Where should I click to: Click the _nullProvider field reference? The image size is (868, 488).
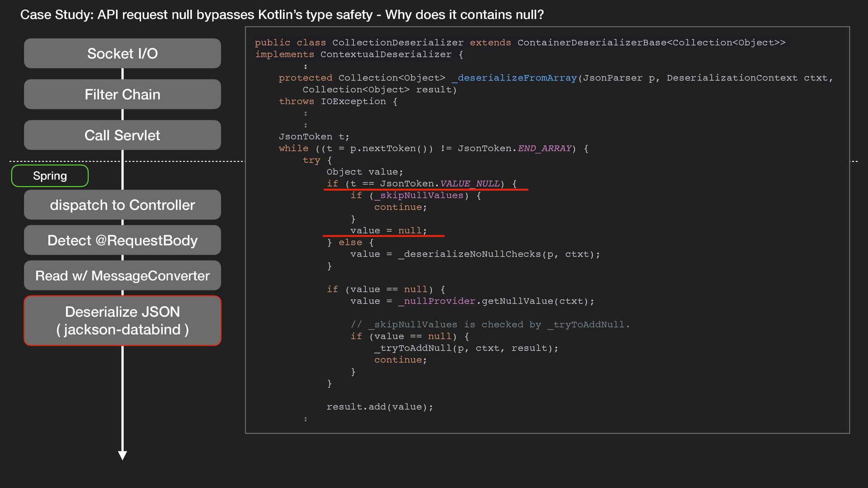click(437, 301)
